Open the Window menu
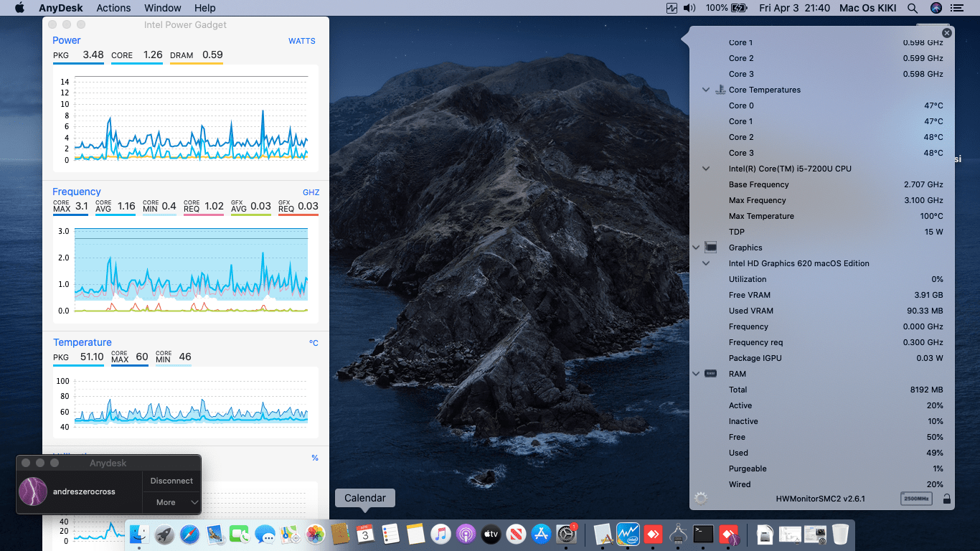The height and width of the screenshot is (551, 980). pyautogui.click(x=162, y=8)
